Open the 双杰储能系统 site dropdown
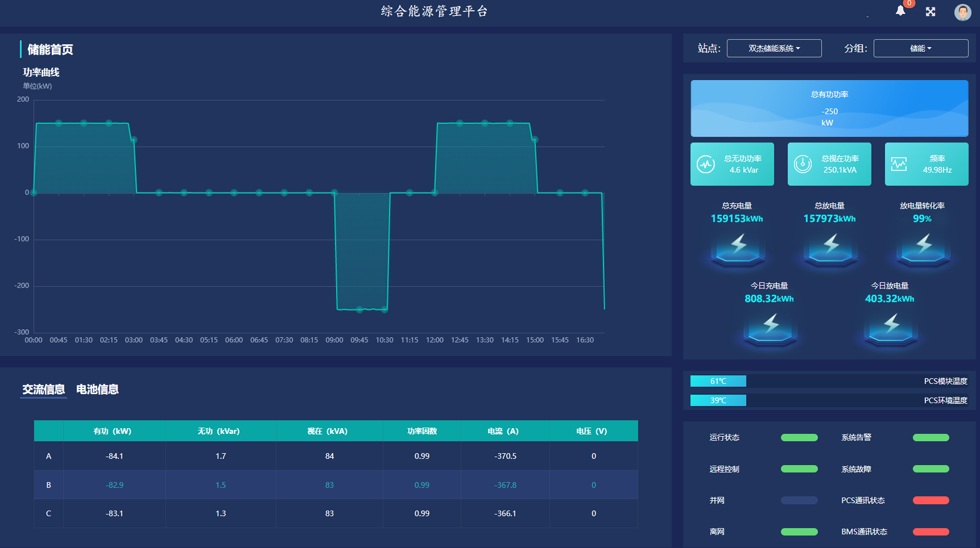Image resolution: width=980 pixels, height=548 pixels. [x=774, y=48]
